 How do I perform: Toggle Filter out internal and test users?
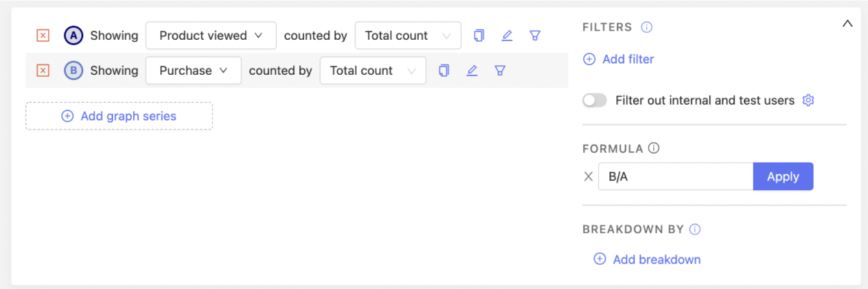(x=595, y=100)
